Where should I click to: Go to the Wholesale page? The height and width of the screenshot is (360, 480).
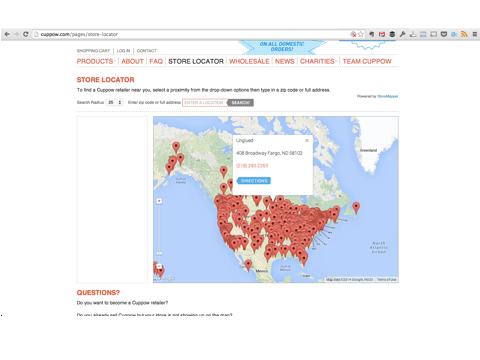249,61
